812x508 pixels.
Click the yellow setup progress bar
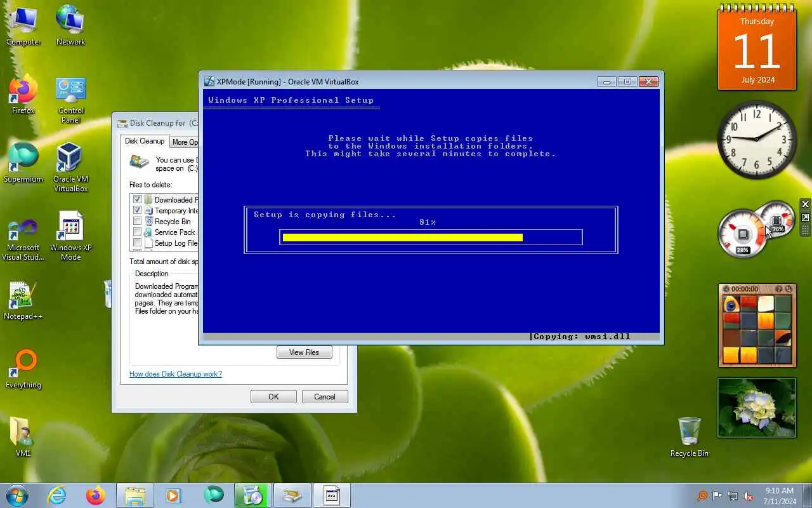[x=402, y=237]
